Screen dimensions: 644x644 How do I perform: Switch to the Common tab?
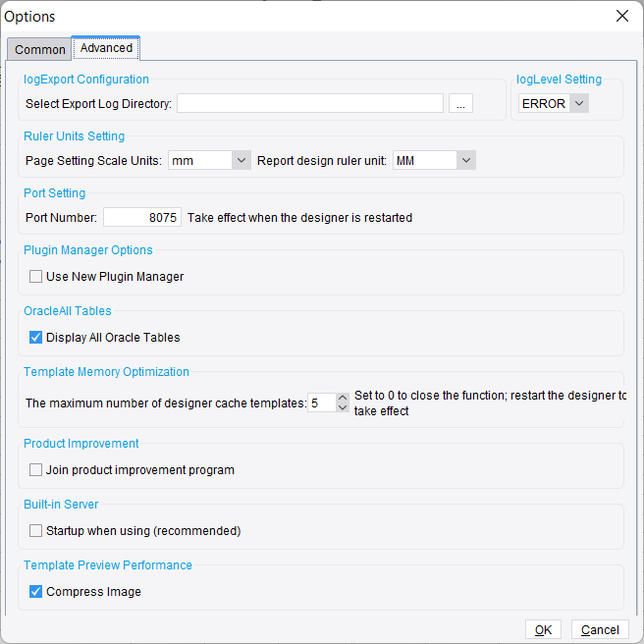pos(39,49)
